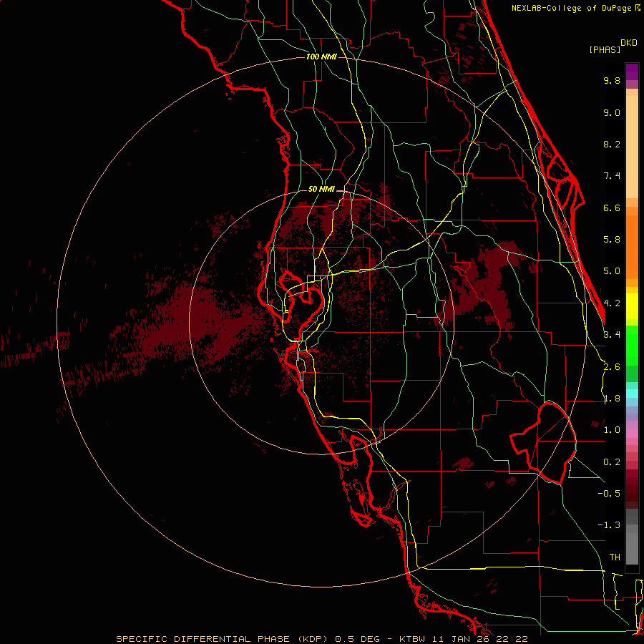Image resolution: width=644 pixels, height=644 pixels.
Task: Click the DKD legend unit label
Action: (629, 43)
